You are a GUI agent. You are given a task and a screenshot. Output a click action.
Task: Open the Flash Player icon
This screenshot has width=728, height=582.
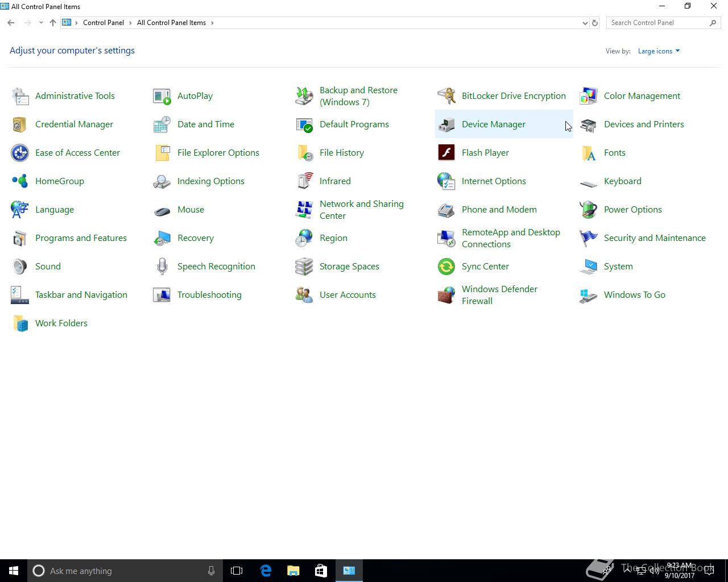(446, 153)
